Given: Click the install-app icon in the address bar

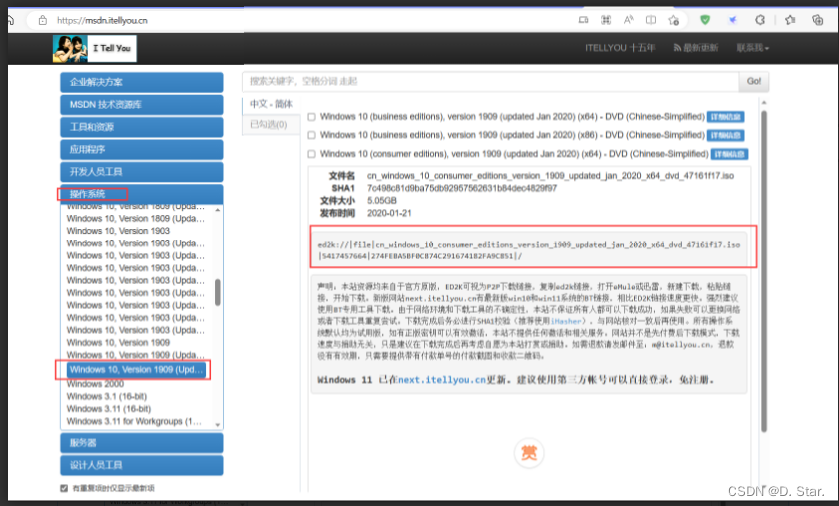Looking at the screenshot, I should tap(583, 20).
